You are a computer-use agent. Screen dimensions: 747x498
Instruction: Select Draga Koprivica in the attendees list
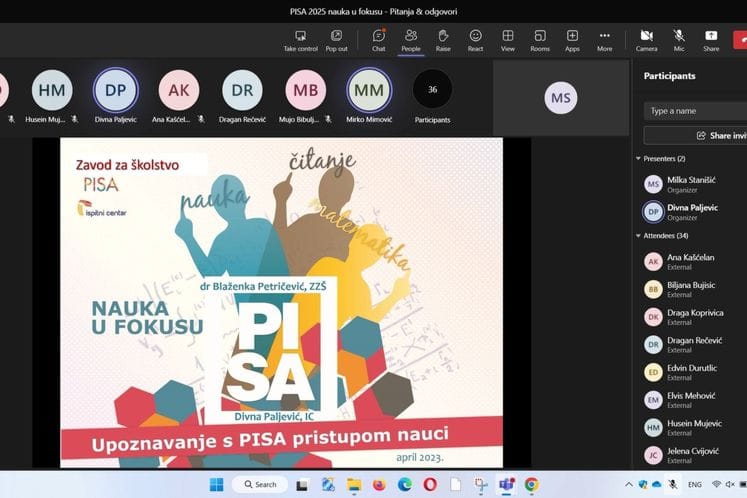tap(691, 317)
